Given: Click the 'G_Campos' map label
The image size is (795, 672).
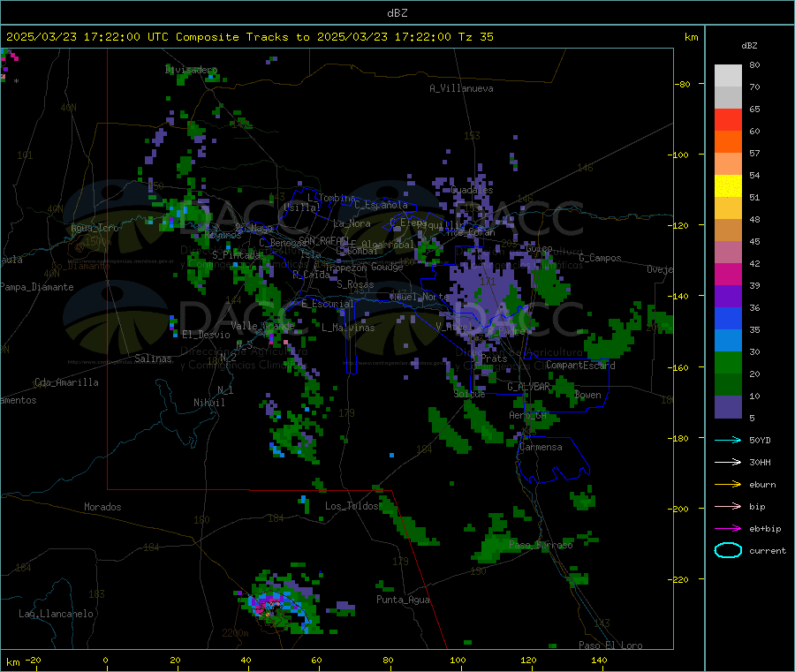Looking at the screenshot, I should [600, 258].
